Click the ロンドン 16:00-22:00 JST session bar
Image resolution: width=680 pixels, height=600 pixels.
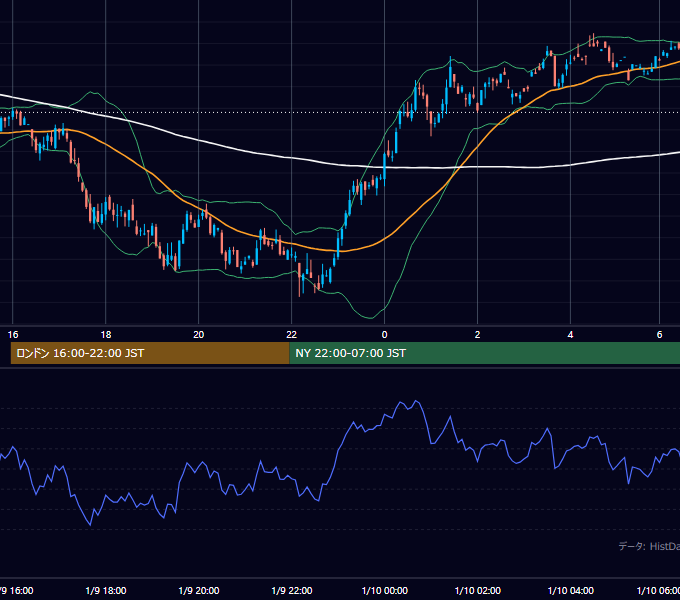coord(150,353)
